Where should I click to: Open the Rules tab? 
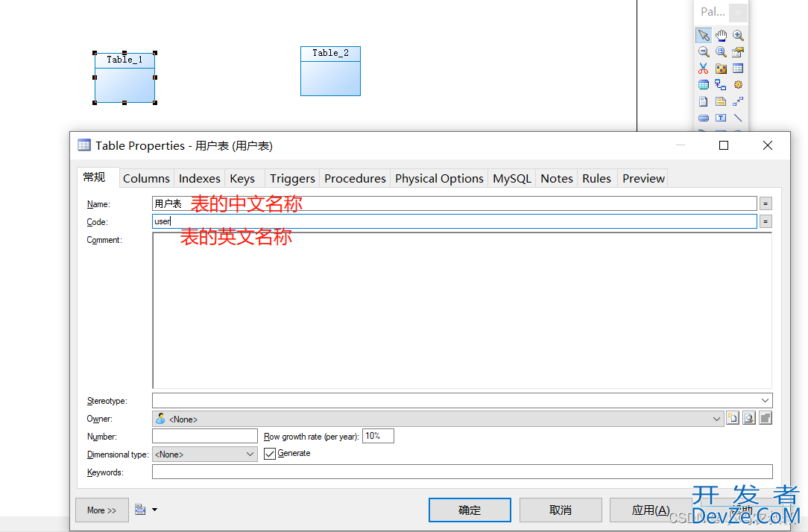(x=597, y=178)
